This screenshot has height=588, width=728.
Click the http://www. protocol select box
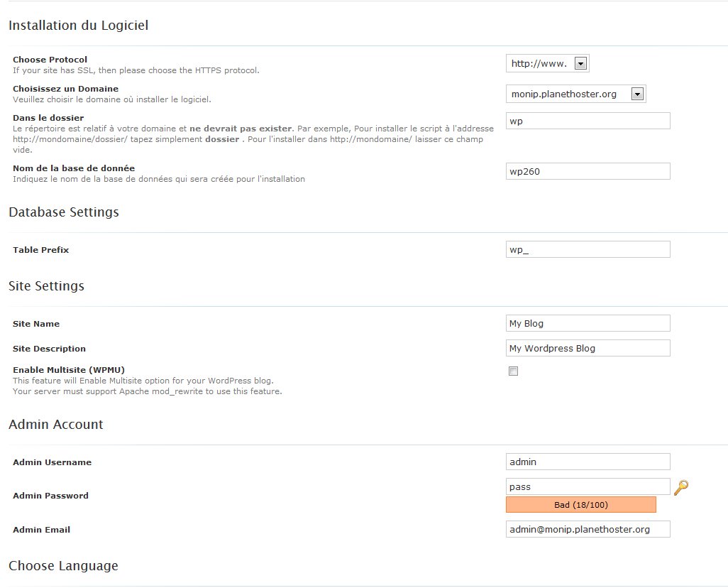(x=547, y=63)
